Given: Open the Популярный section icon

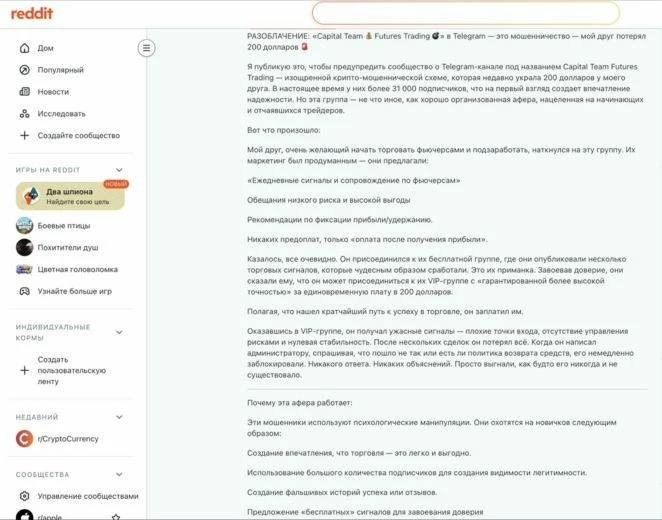Looking at the screenshot, I should coord(25,70).
